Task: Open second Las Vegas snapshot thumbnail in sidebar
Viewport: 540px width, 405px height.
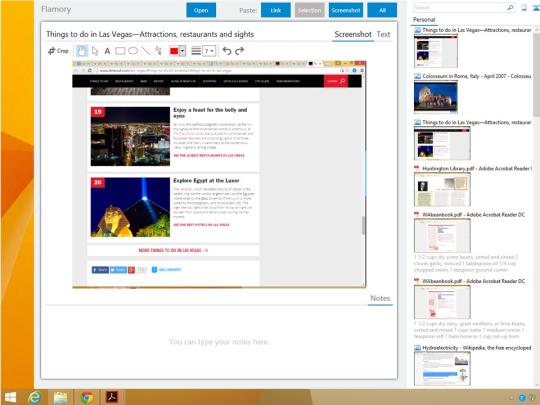Action: point(442,143)
